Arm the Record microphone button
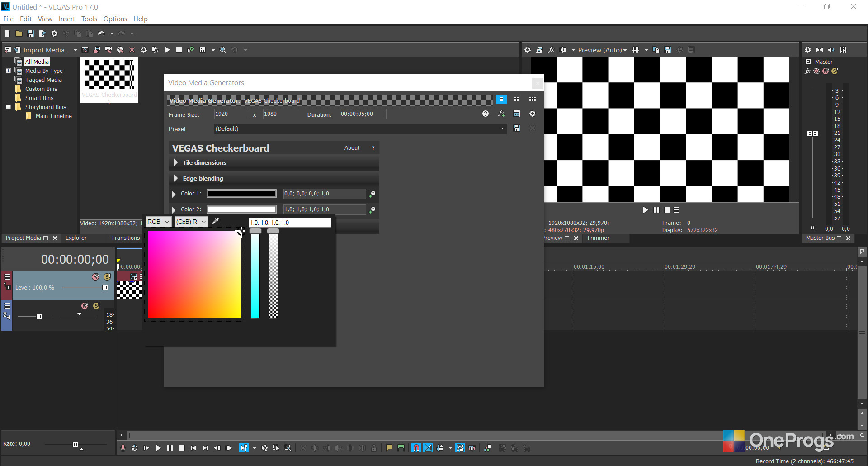The height and width of the screenshot is (466, 868). [123, 448]
